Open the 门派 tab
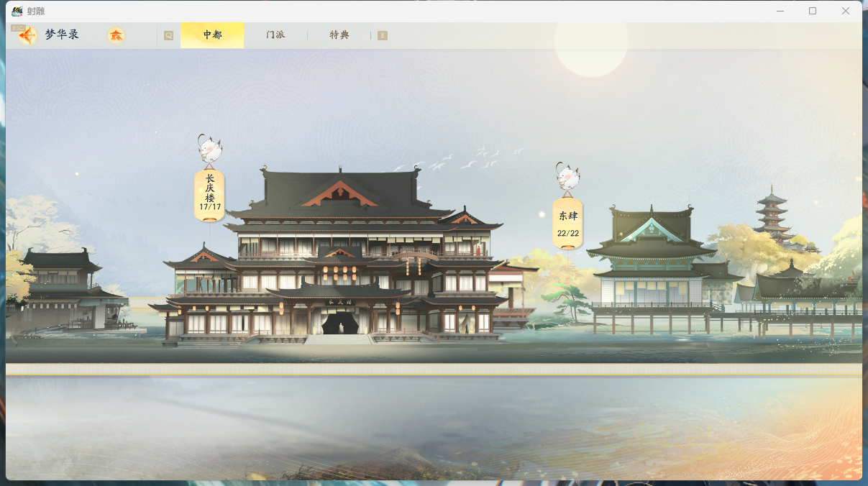This screenshot has width=868, height=486. click(275, 35)
